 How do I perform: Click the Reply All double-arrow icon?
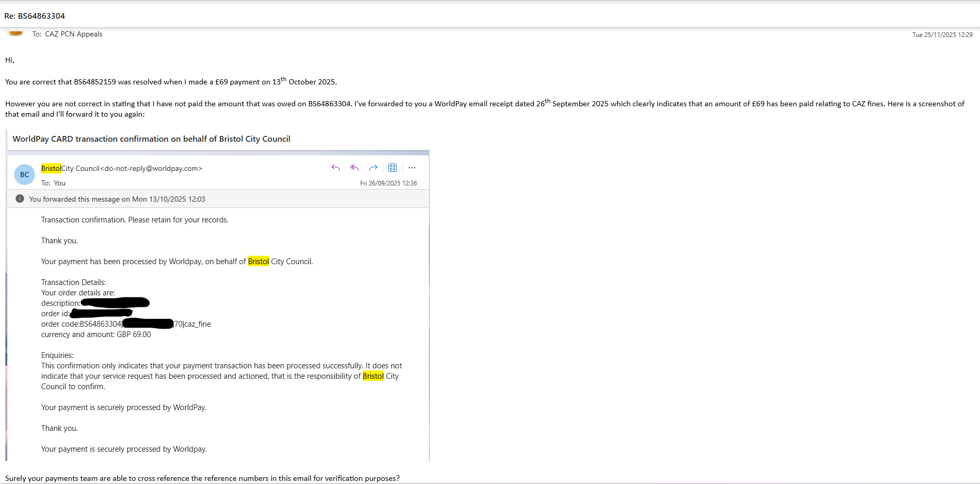point(354,168)
